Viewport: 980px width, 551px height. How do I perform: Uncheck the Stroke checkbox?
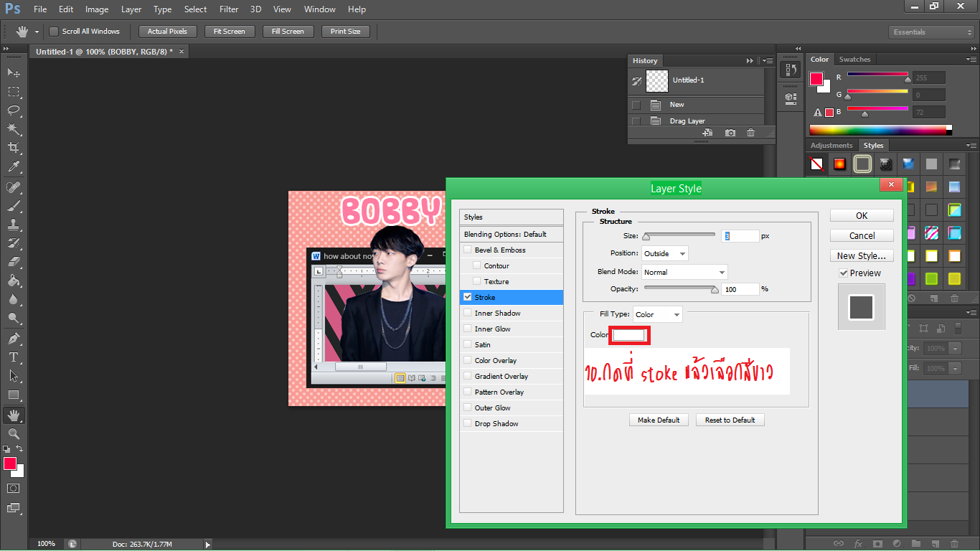click(468, 297)
